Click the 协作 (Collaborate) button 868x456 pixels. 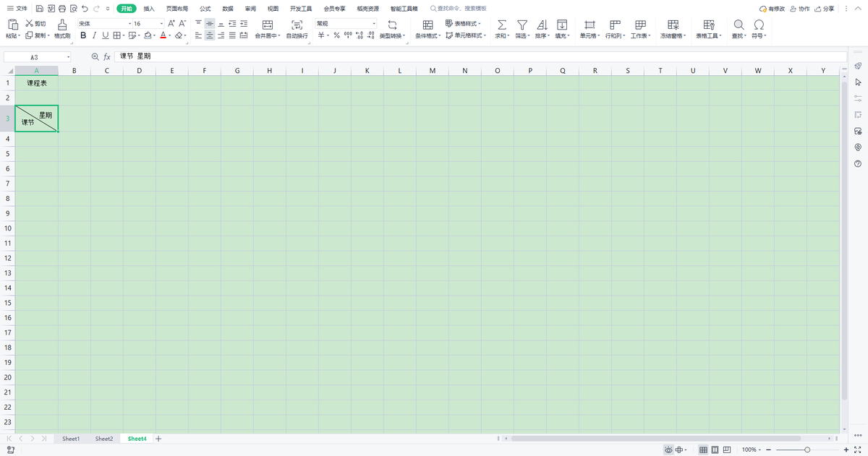(800, 9)
